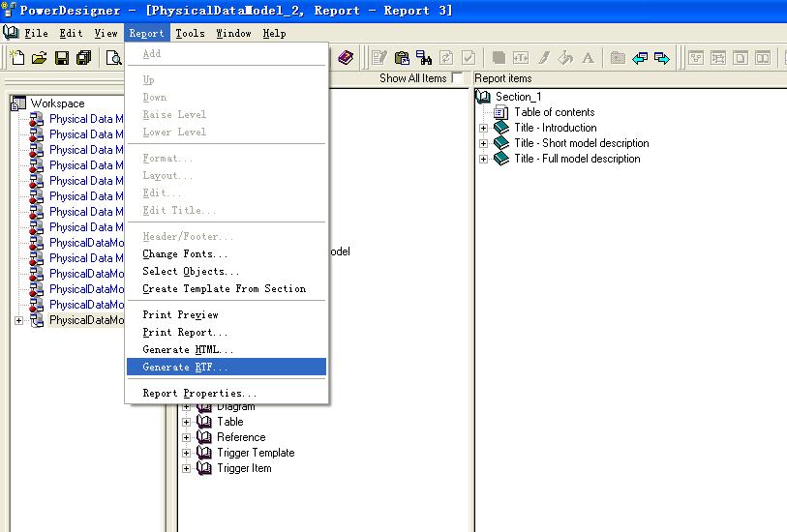This screenshot has width=787, height=532.
Task: Open the View menu
Action: pyautogui.click(x=106, y=34)
